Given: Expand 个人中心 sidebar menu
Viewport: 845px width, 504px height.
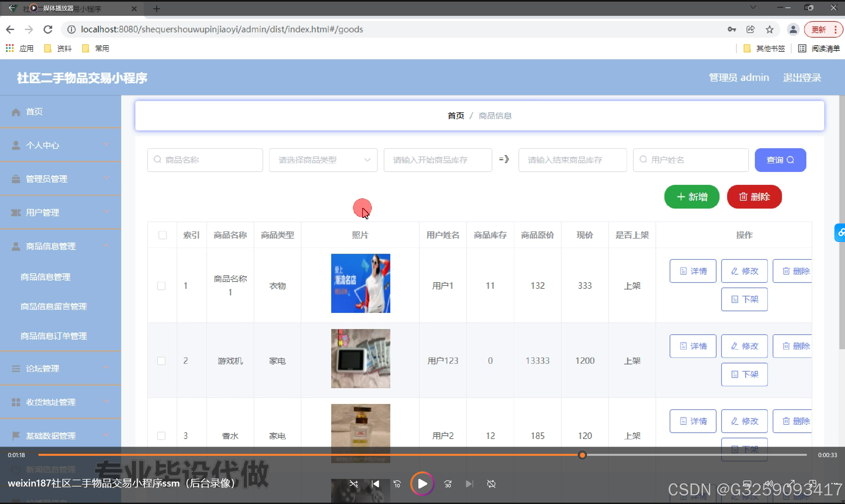Looking at the screenshot, I should pos(60,145).
